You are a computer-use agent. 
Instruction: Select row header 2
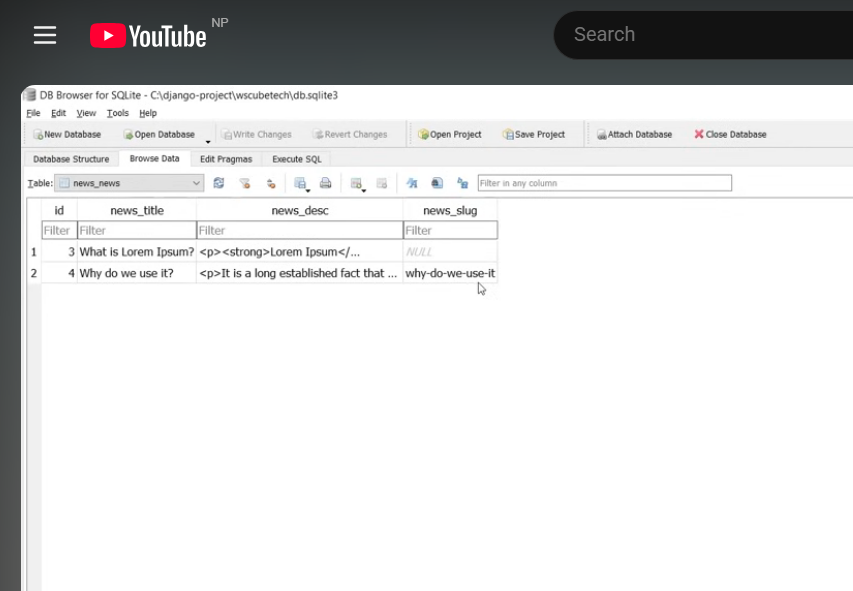pos(34,273)
